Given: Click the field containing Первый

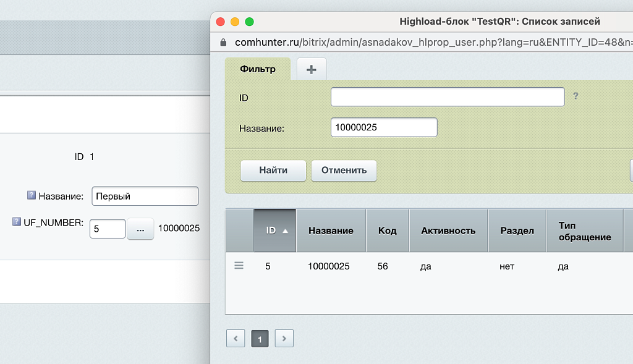Looking at the screenshot, I should [145, 196].
